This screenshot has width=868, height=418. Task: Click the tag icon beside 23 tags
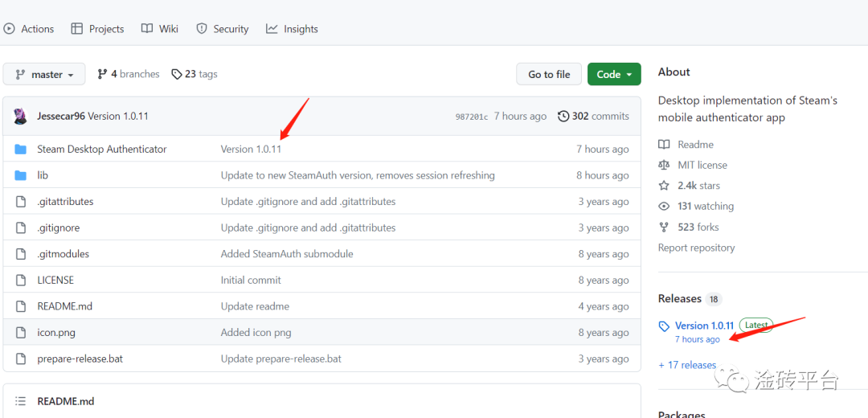177,74
